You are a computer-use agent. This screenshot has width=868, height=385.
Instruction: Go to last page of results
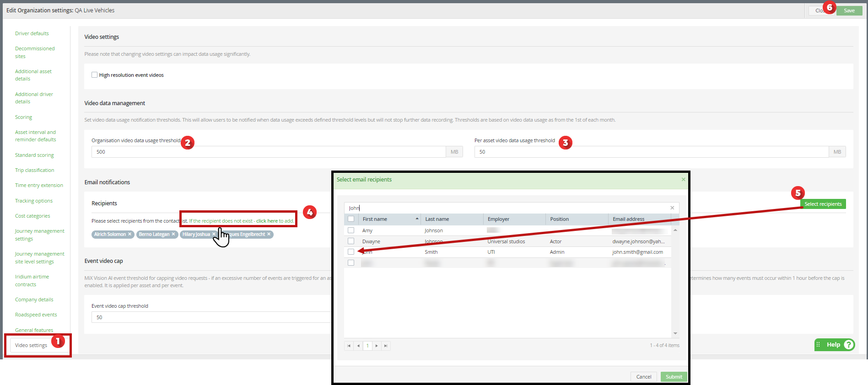386,346
